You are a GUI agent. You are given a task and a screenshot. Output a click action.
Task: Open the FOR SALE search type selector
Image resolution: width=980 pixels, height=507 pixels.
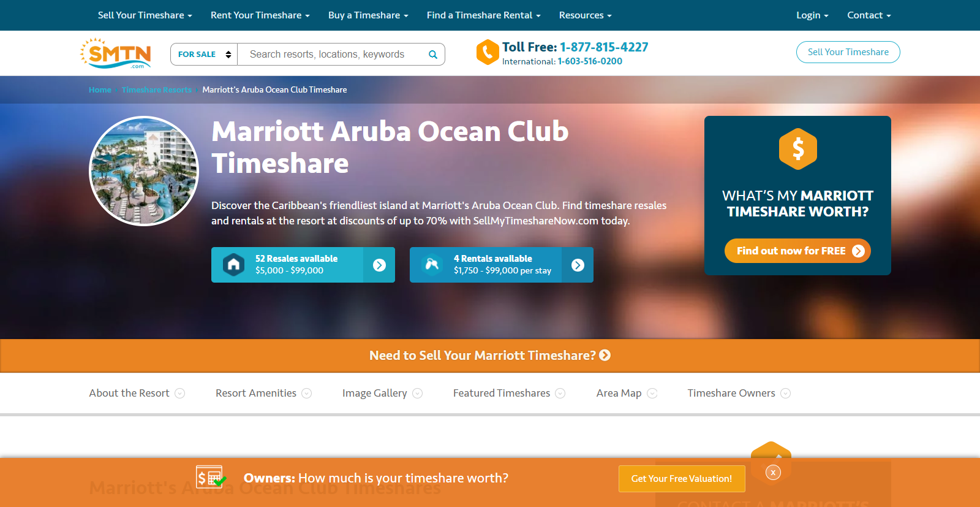tap(204, 55)
